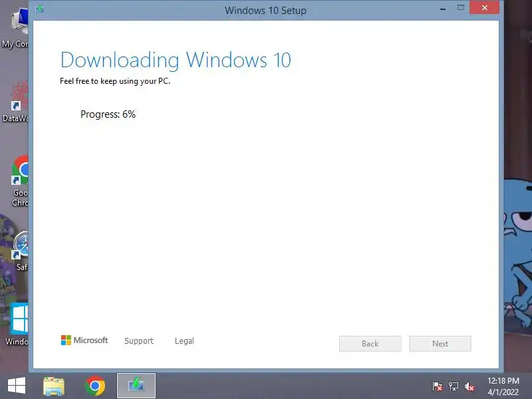
Task: Select the Google Chrome desktop shortcut
Action: click(20, 181)
